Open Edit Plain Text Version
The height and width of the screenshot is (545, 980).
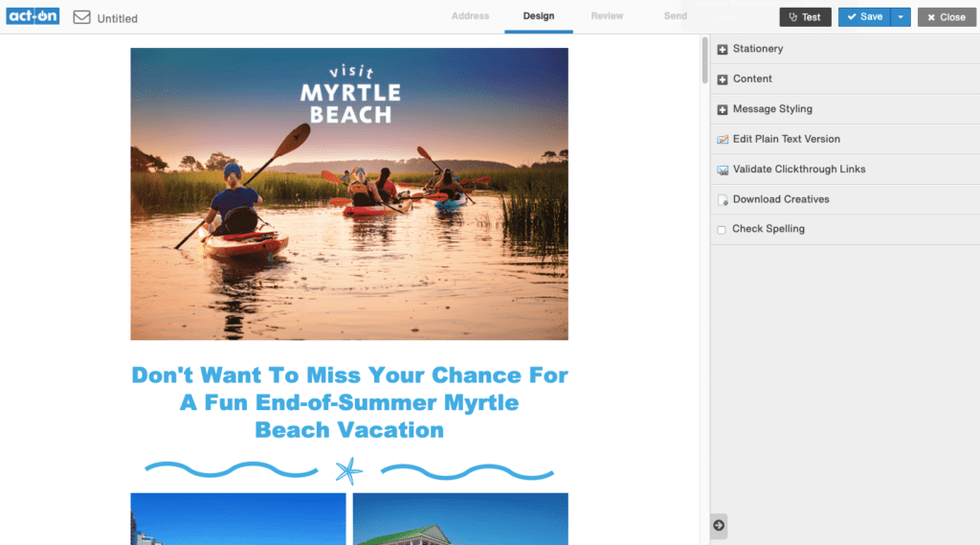[x=787, y=139]
